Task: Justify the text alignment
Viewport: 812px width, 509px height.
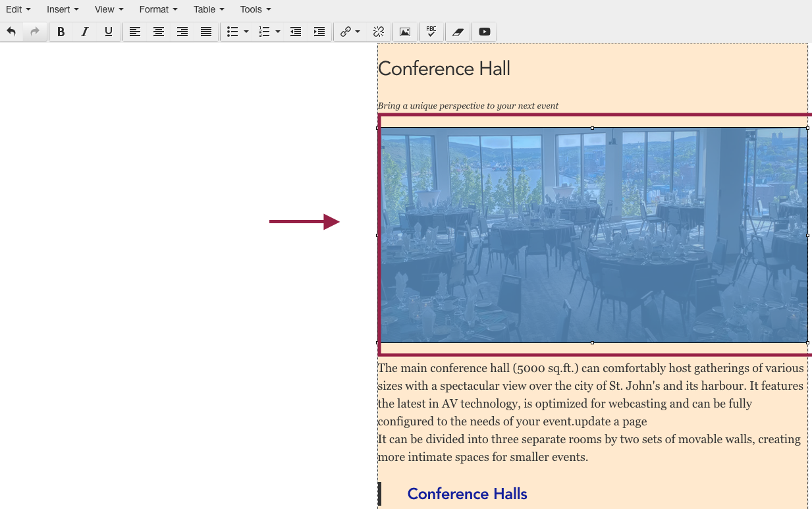Action: coord(206,32)
